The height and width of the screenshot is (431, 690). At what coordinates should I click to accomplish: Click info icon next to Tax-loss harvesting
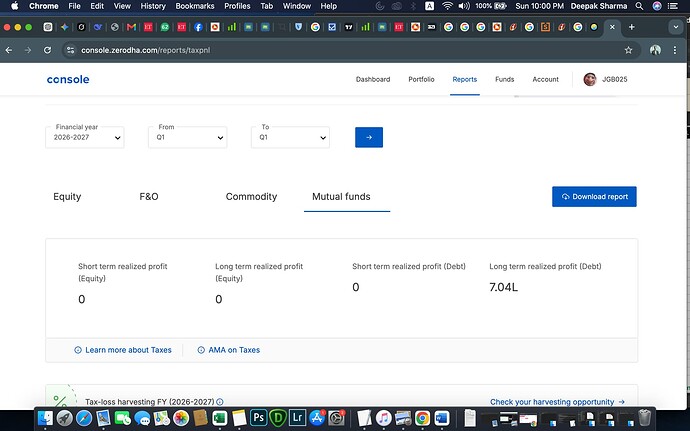coord(220,402)
